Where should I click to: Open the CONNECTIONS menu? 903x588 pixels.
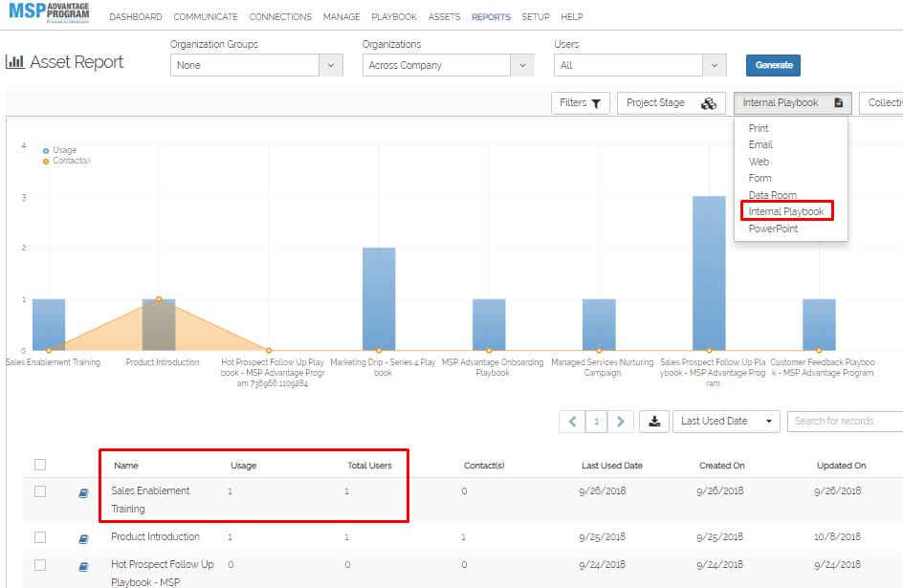[x=280, y=16]
